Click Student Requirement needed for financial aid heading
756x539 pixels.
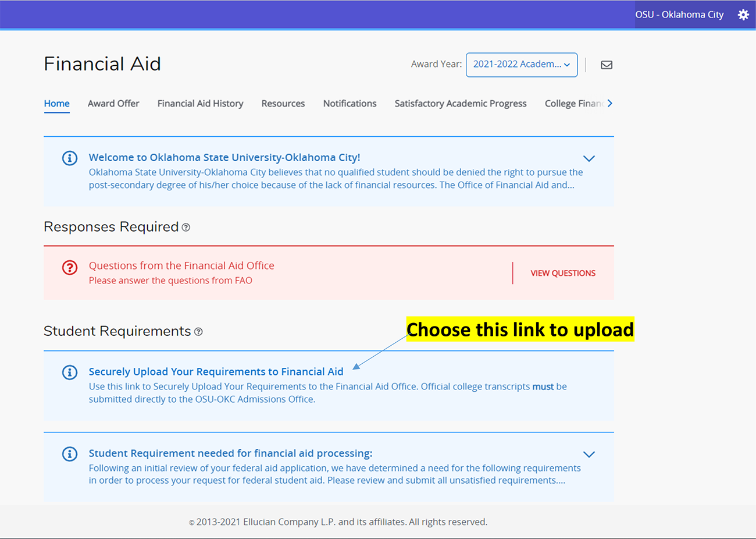[231, 453]
